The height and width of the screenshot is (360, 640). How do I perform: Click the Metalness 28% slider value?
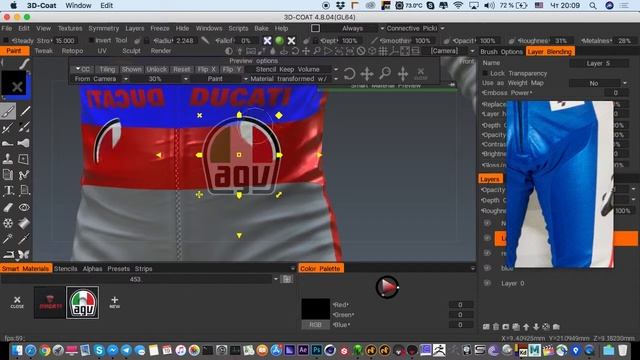(624, 41)
